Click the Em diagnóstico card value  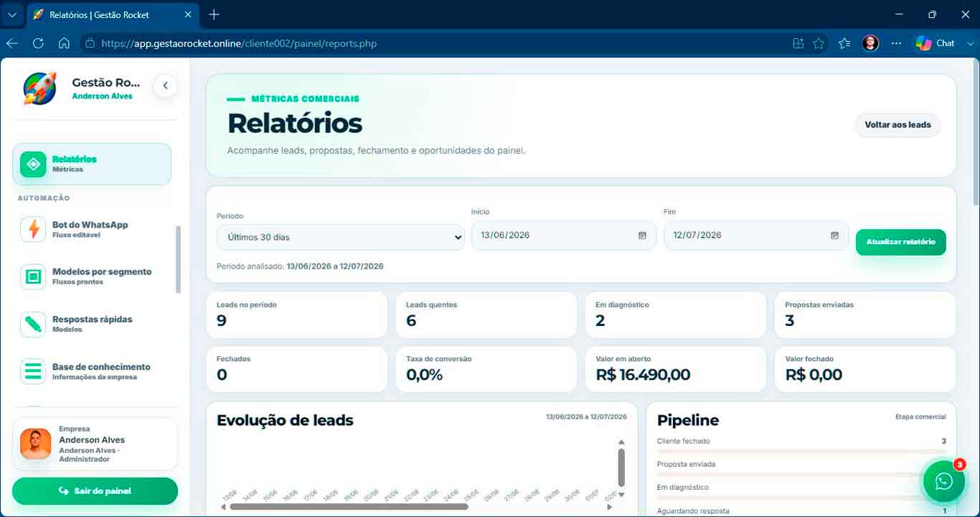[x=600, y=320]
